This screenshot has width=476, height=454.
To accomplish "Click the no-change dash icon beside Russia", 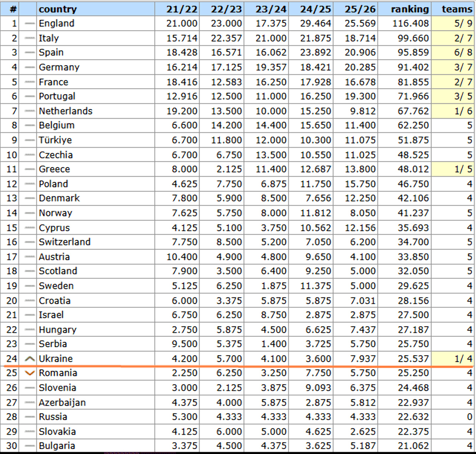I will (x=29, y=417).
